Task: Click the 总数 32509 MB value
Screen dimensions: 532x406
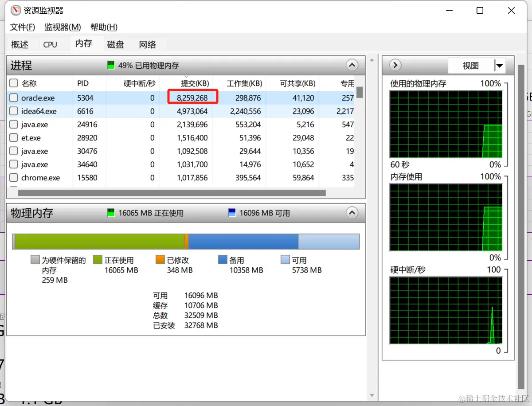Action: (x=201, y=316)
